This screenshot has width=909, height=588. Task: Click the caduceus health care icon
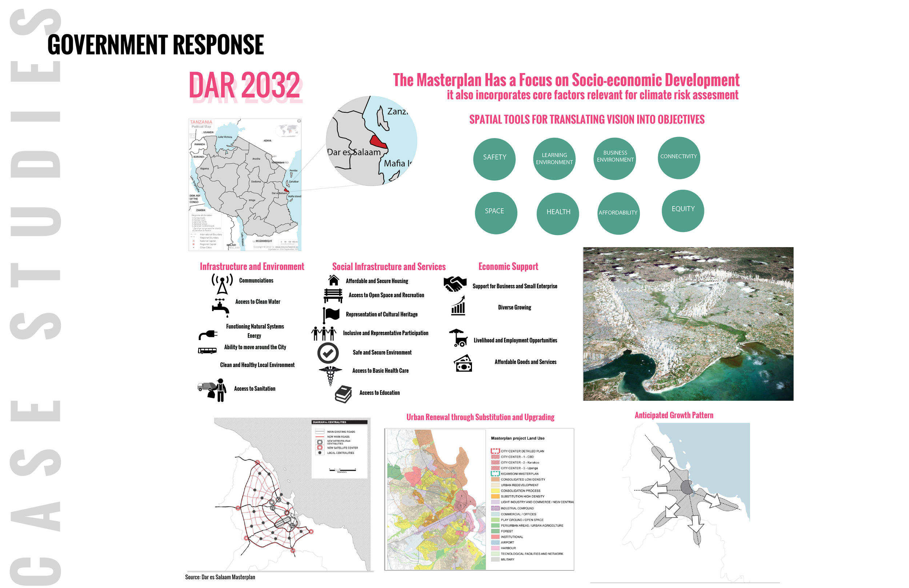(x=331, y=376)
